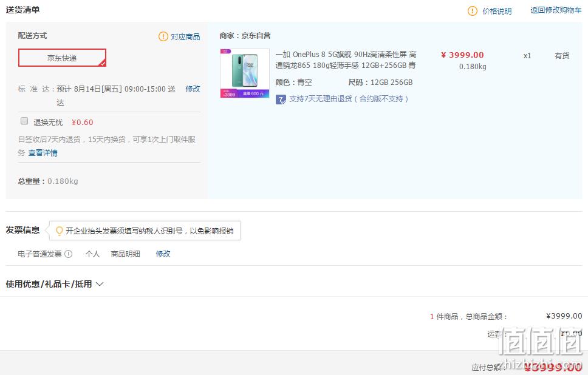The height and width of the screenshot is (375, 588).
Task: Click the ¥3999.00 total goods amount
Action: pos(564,316)
